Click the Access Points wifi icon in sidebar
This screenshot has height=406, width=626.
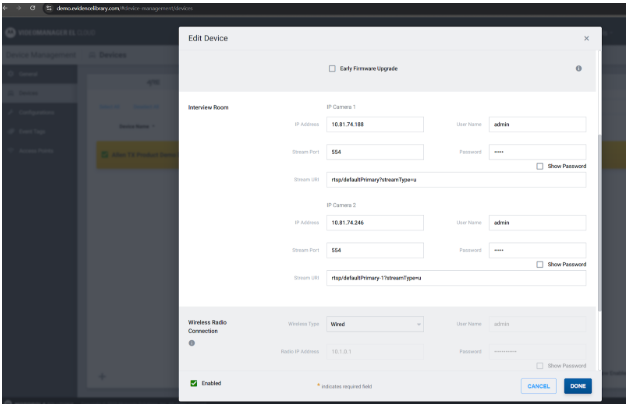tap(11, 151)
